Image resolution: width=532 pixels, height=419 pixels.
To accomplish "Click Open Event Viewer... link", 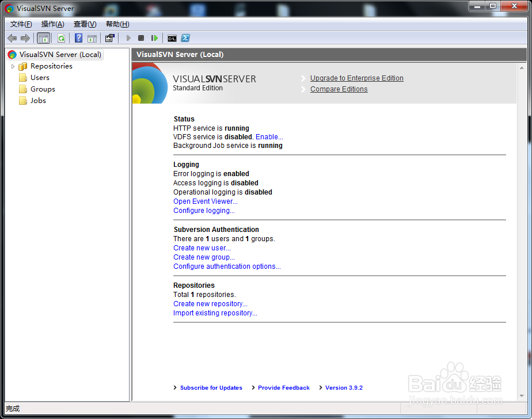I will click(x=206, y=201).
